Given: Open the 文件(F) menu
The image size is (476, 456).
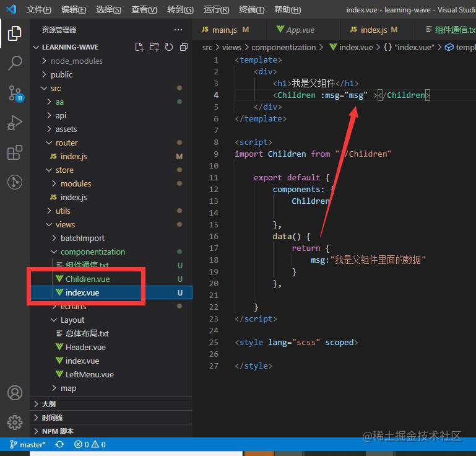Looking at the screenshot, I should pos(39,10).
